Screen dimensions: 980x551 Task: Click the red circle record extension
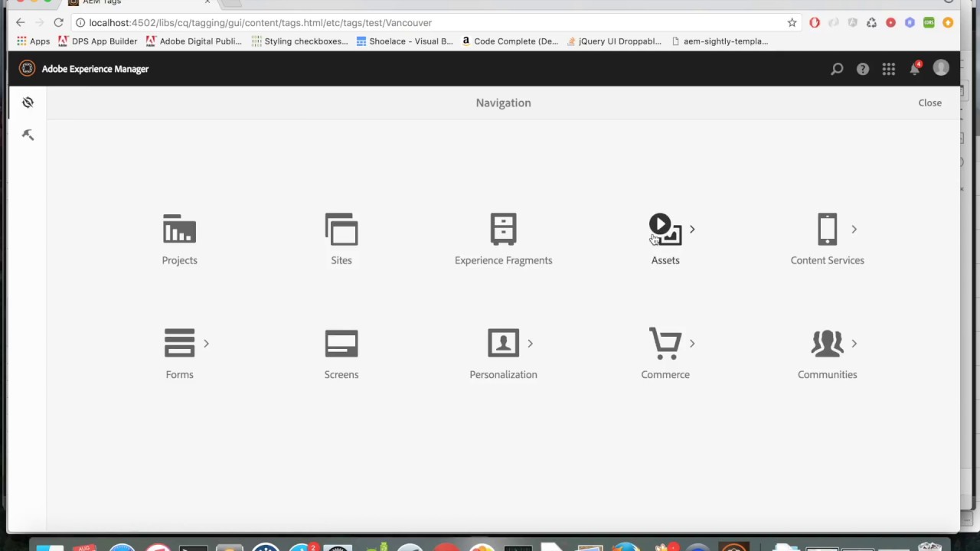point(890,23)
